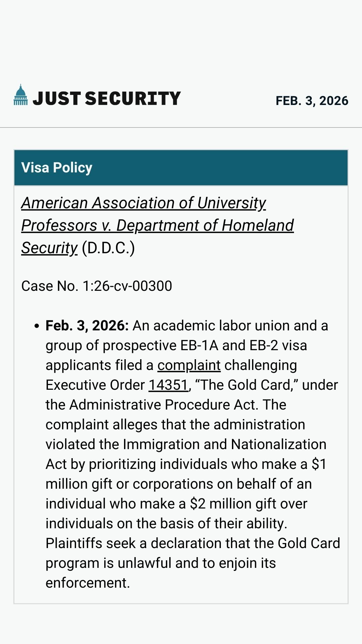
Task: Click the bold Feb. 3, 2026 entry date
Action: (x=87, y=326)
